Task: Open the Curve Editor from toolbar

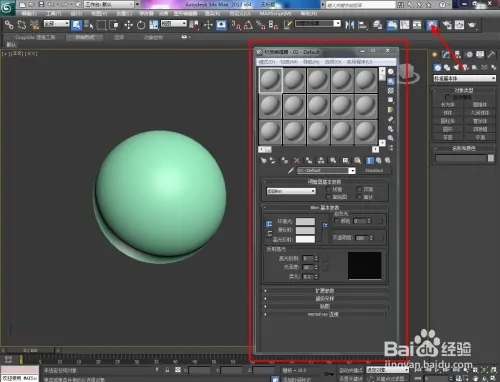Action: coord(404,25)
